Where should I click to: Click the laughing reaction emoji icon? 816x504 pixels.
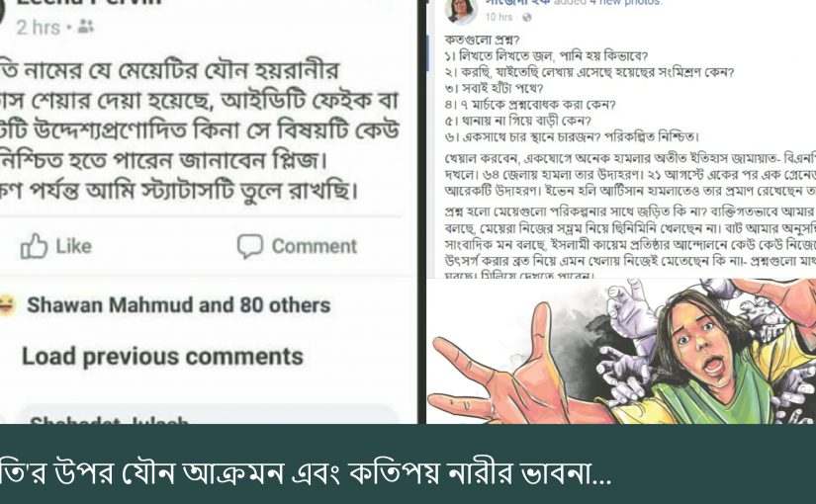(x=6, y=304)
